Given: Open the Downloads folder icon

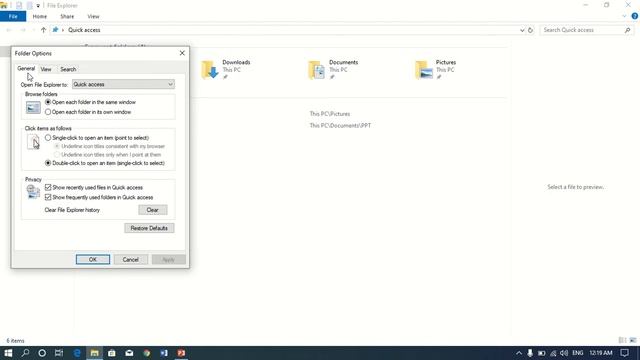Looking at the screenshot, I should (x=210, y=70).
